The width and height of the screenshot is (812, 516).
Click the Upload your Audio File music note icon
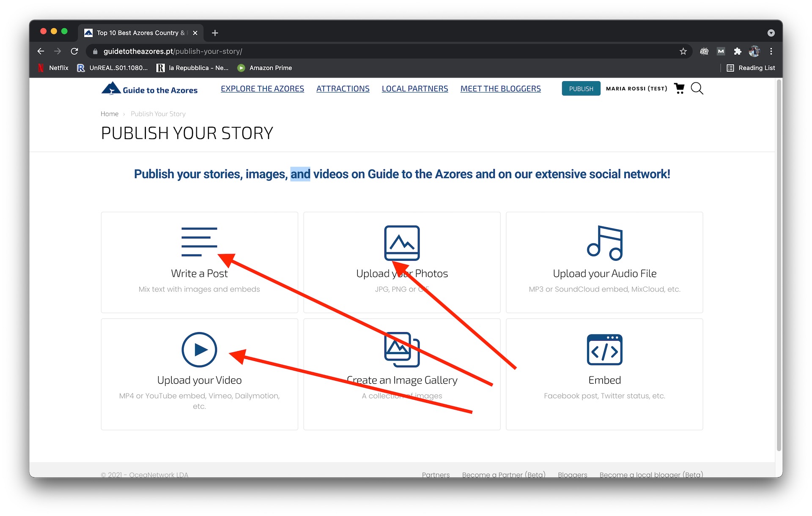(x=605, y=243)
